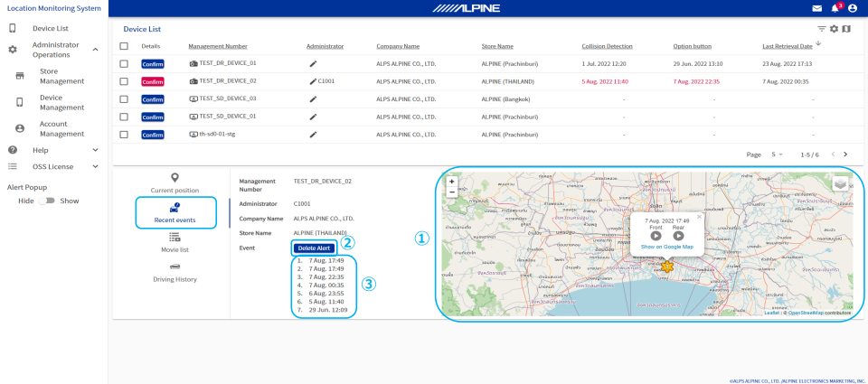Open the map layers control

[840, 183]
